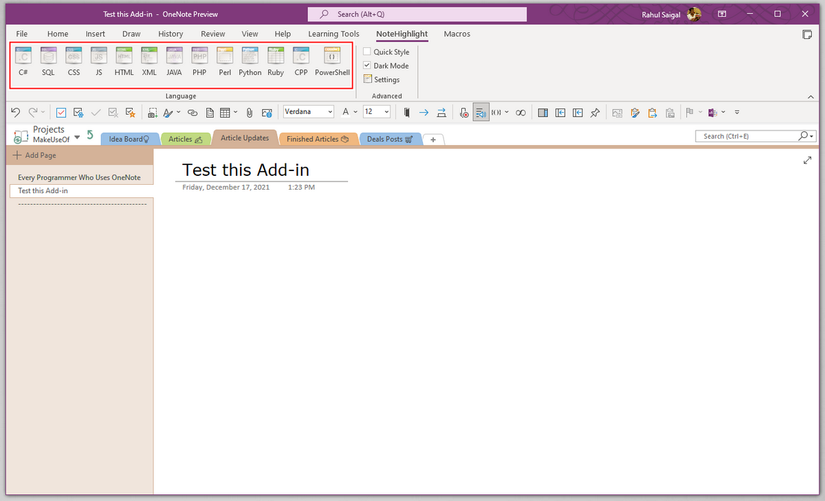
Task: Open PowerShell code highlighter
Action: coord(332,62)
